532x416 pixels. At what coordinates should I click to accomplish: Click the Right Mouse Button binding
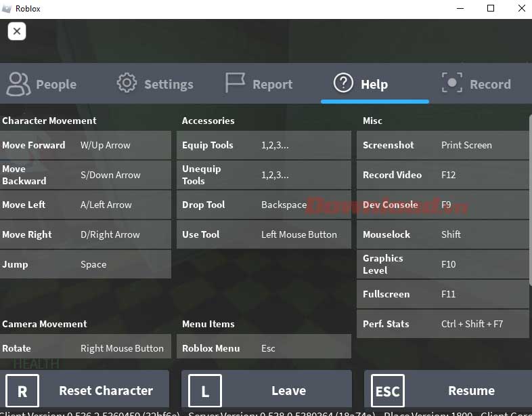coord(122,348)
